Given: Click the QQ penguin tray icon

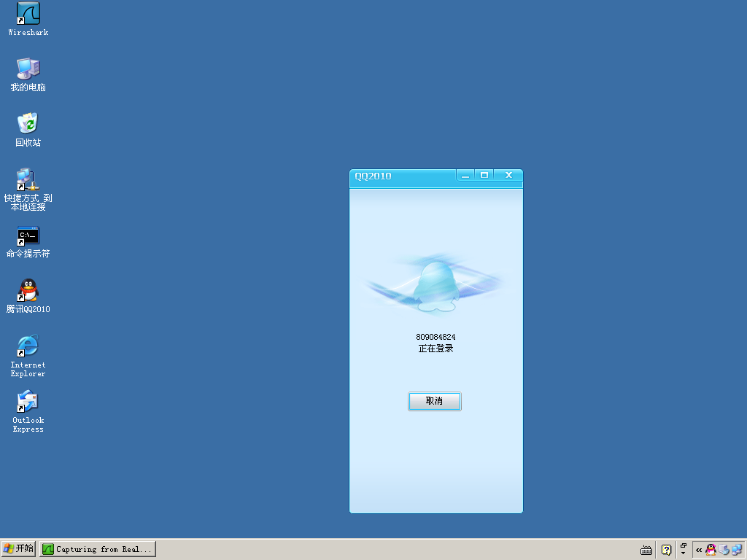Looking at the screenshot, I should coord(711,550).
